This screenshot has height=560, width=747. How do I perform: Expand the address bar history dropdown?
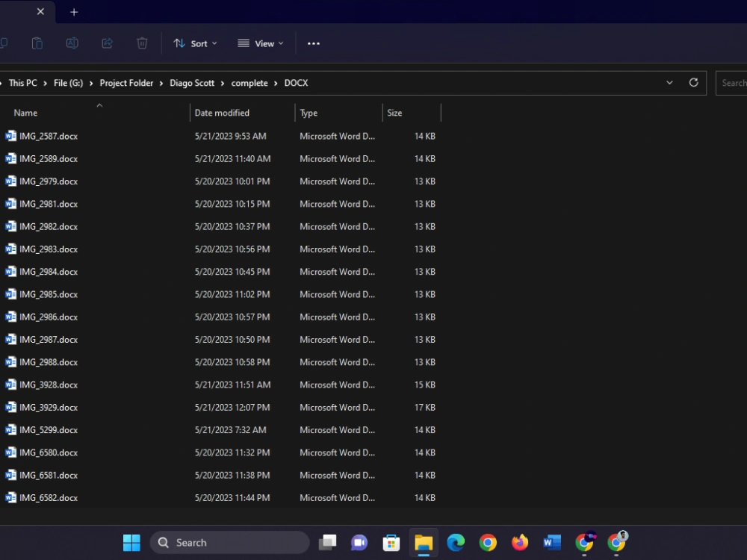coord(669,82)
